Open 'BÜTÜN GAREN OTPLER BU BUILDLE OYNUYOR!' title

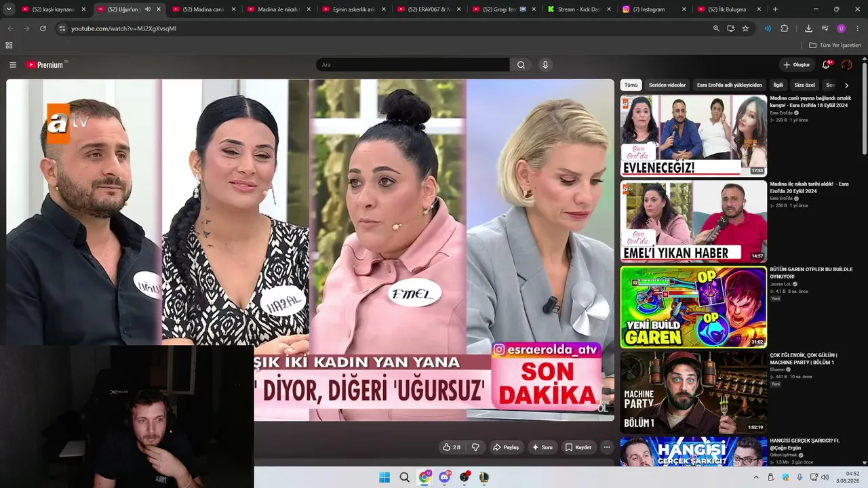811,273
